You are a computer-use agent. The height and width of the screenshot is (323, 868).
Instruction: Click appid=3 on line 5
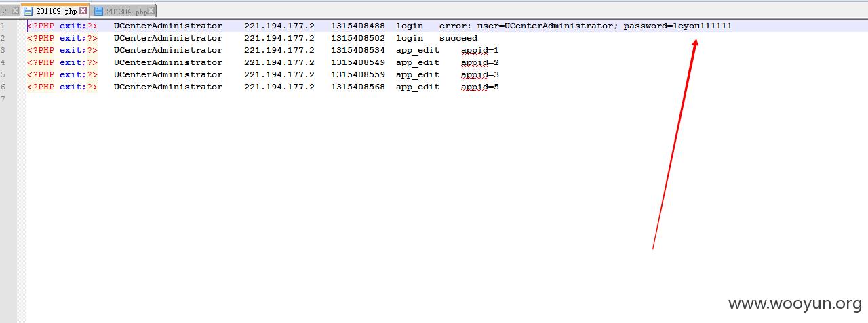(x=480, y=74)
